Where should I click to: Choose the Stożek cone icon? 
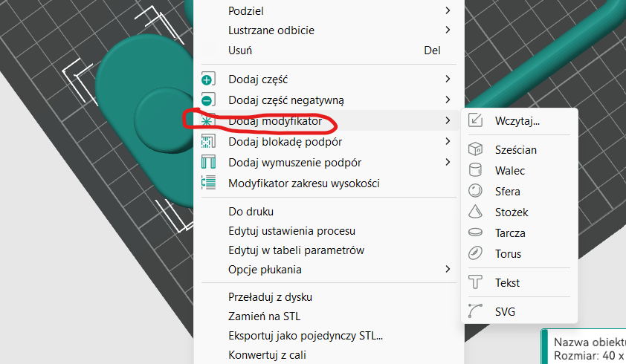[x=475, y=212]
